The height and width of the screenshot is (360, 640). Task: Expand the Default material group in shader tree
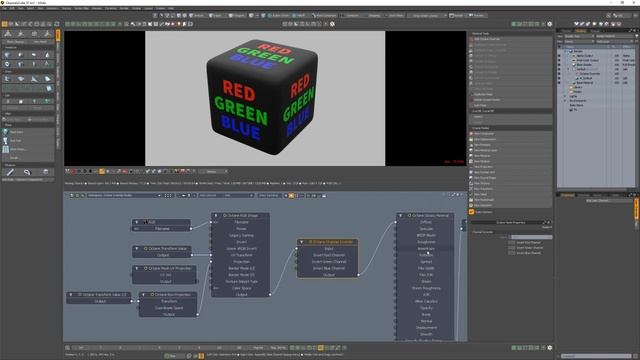[x=568, y=69]
